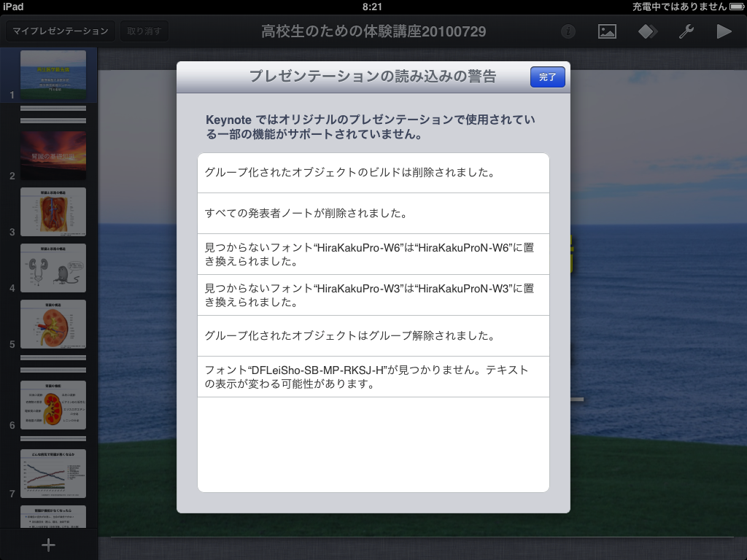Select slide 4 thumbnail
Image resolution: width=747 pixels, height=560 pixels.
pos(53,268)
